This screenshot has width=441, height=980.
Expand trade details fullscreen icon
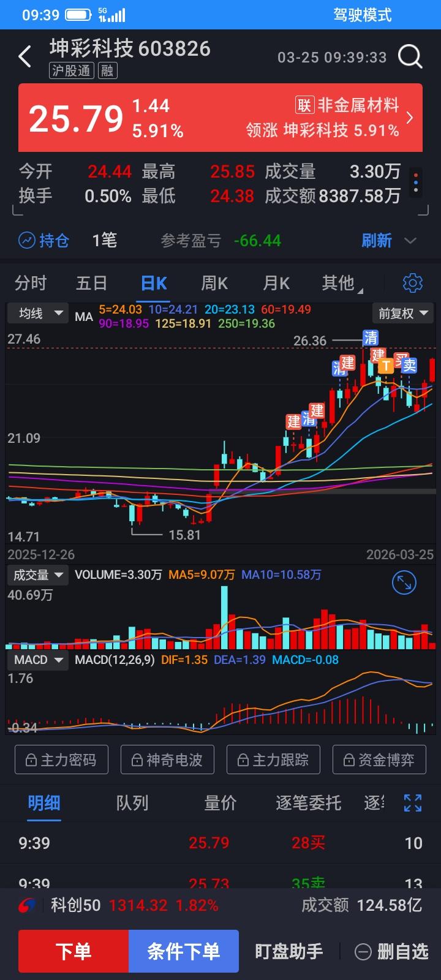[x=413, y=803]
